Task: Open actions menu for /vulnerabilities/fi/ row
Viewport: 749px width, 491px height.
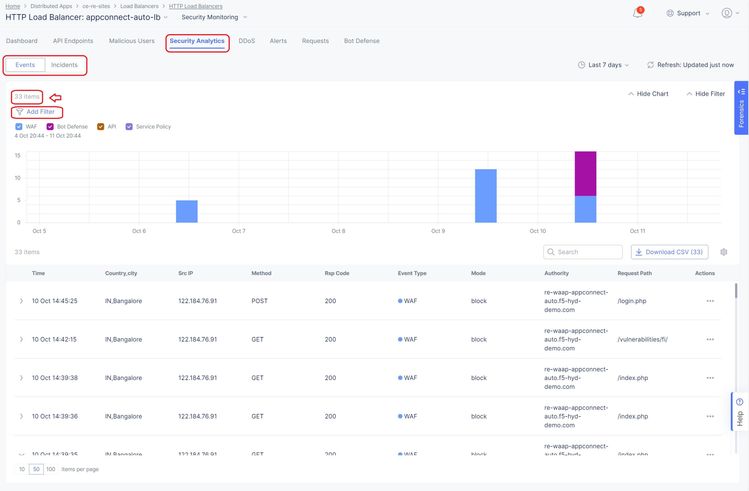Action: click(x=710, y=339)
